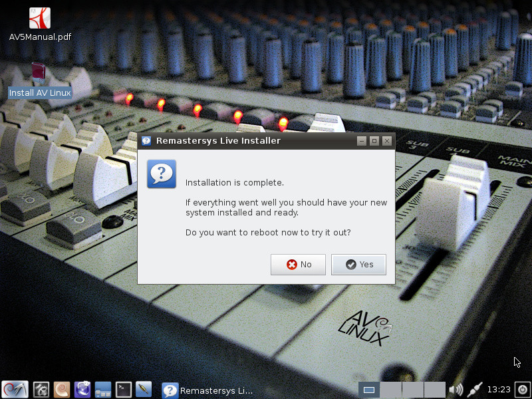Click the "Remastersys Live Installer" title text
This screenshot has width=532, height=399.
(x=218, y=141)
